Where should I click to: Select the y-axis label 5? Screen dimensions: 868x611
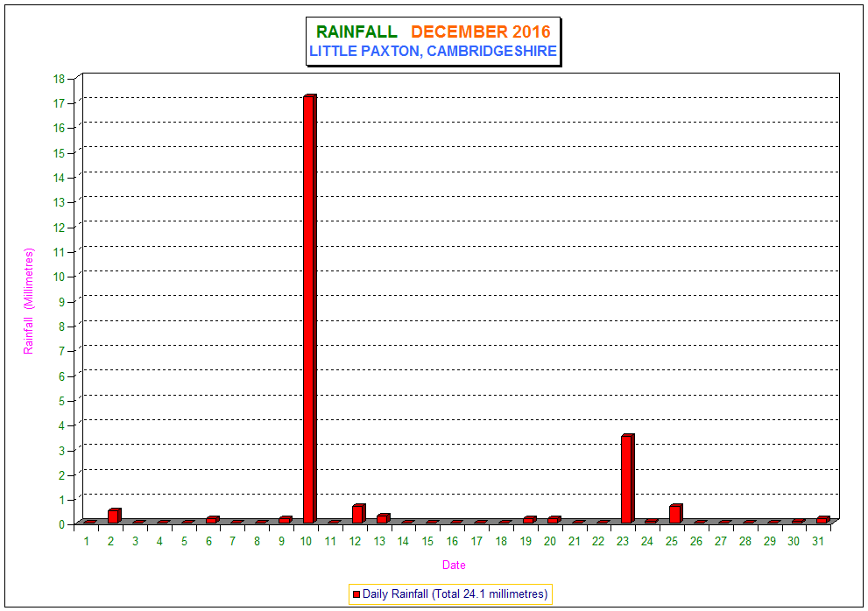[62, 401]
